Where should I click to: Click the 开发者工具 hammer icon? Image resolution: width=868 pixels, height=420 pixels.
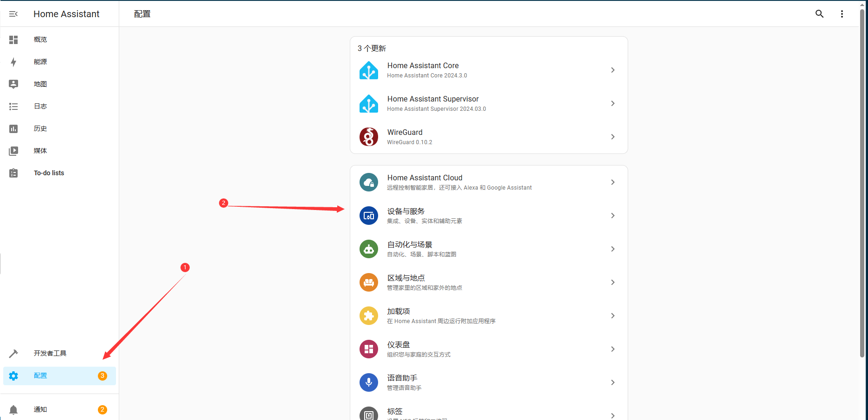click(x=13, y=353)
